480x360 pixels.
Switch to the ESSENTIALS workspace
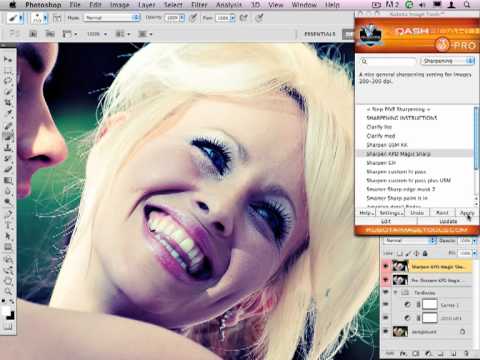tap(319, 34)
